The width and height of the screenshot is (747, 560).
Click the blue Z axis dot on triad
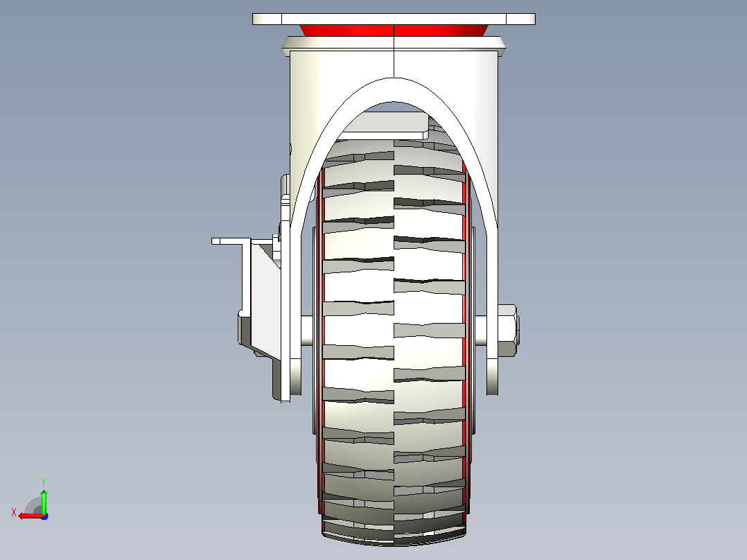tap(45, 516)
